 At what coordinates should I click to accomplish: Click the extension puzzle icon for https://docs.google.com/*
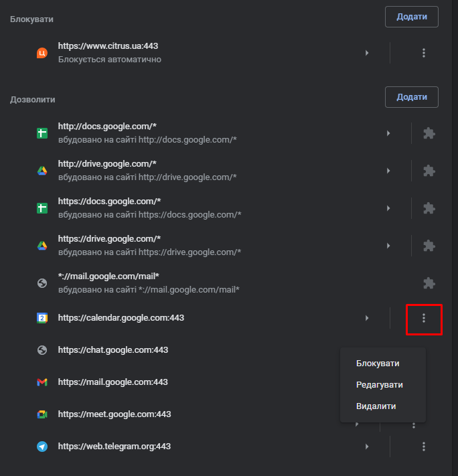(x=429, y=208)
